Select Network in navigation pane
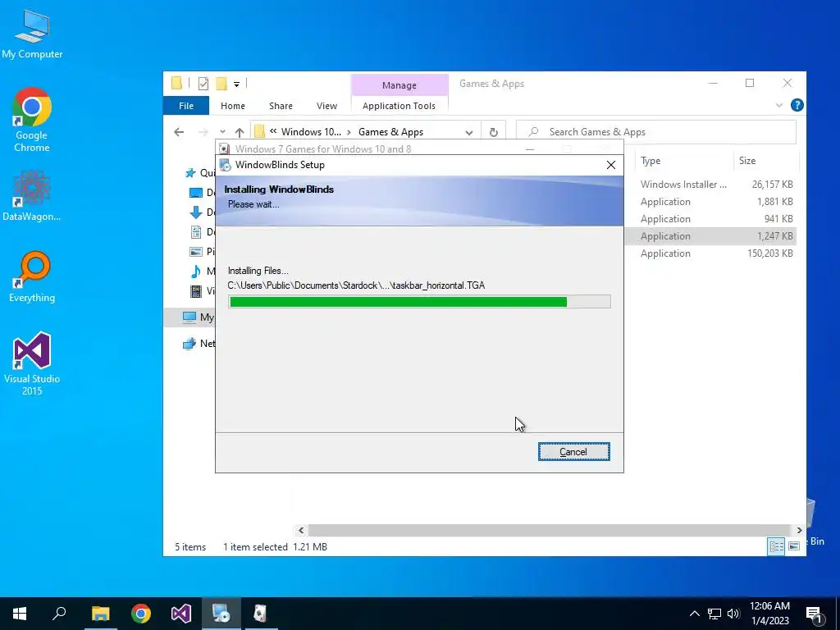 pos(199,344)
